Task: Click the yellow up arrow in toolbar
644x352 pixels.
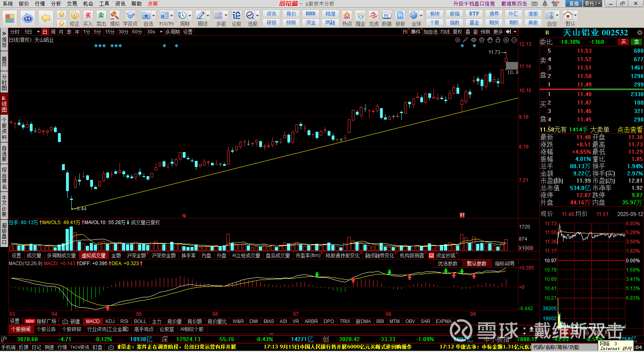Action: [62, 14]
